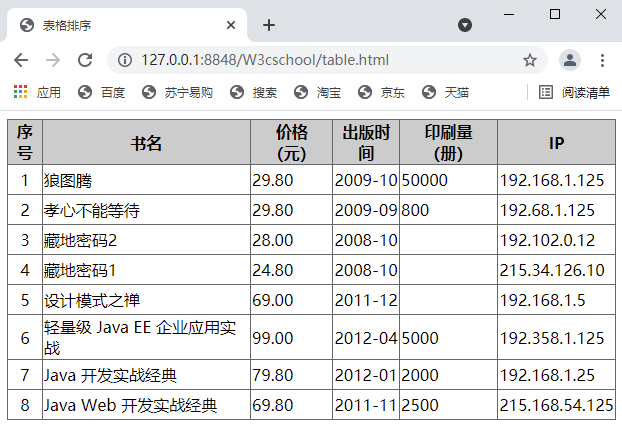View site information icon in address bar

pyautogui.click(x=125, y=60)
